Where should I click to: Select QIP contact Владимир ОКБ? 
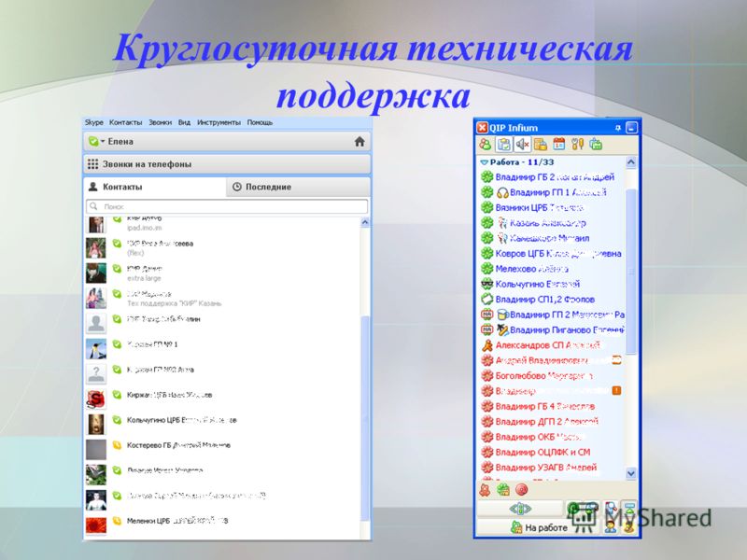coord(551,437)
